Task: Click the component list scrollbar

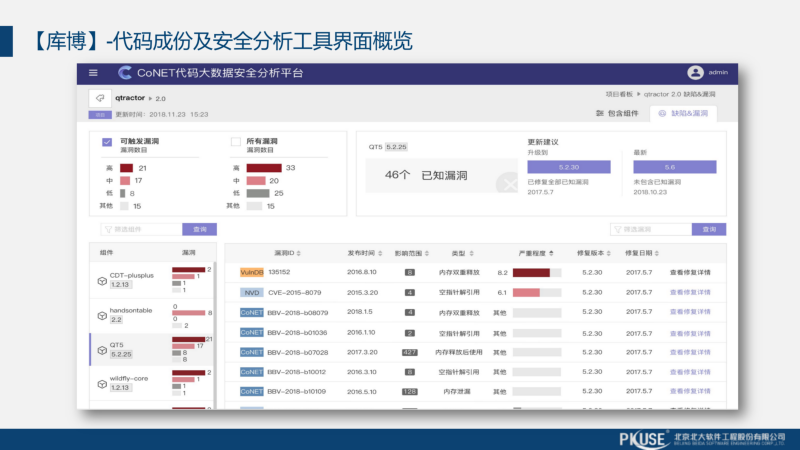Action: [215, 334]
